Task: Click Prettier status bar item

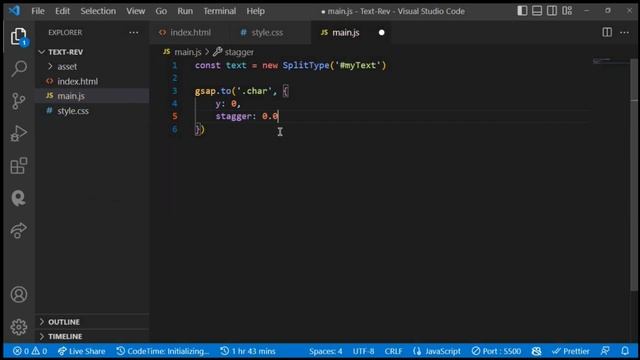Action: coord(571,351)
